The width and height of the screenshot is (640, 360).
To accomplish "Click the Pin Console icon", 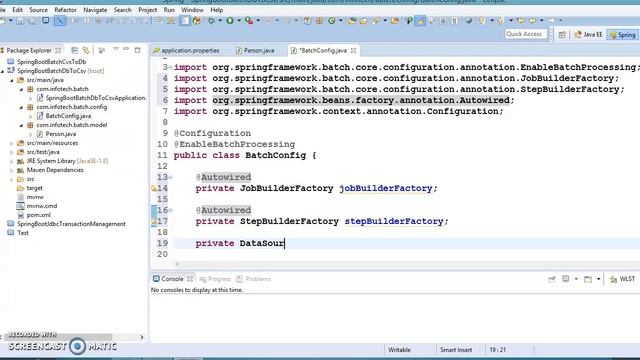I will [x=551, y=279].
